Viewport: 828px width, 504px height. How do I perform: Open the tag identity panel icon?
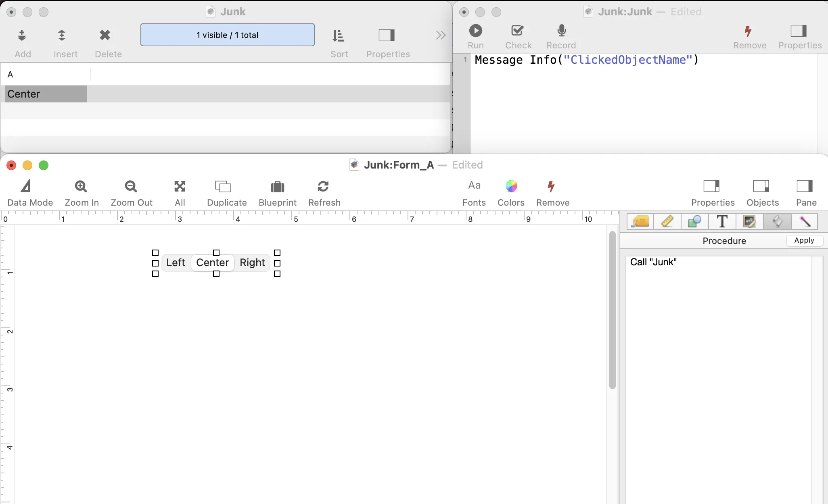point(640,221)
